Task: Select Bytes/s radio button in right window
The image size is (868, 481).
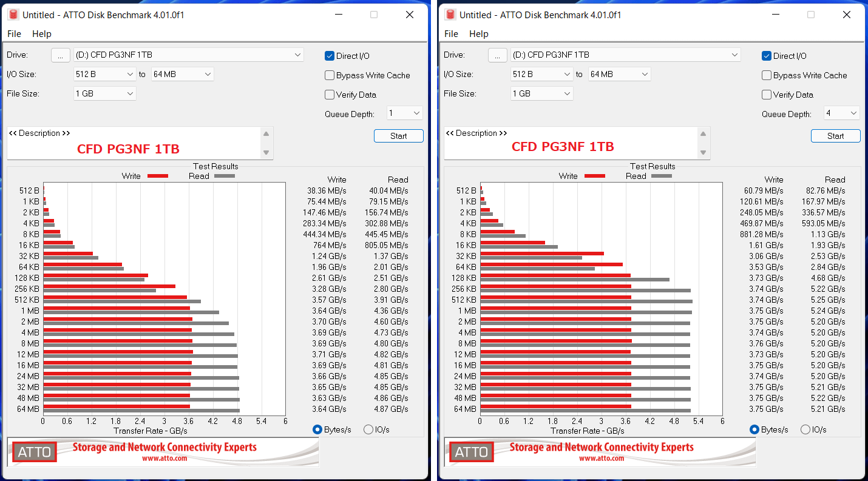Action: pyautogui.click(x=754, y=429)
